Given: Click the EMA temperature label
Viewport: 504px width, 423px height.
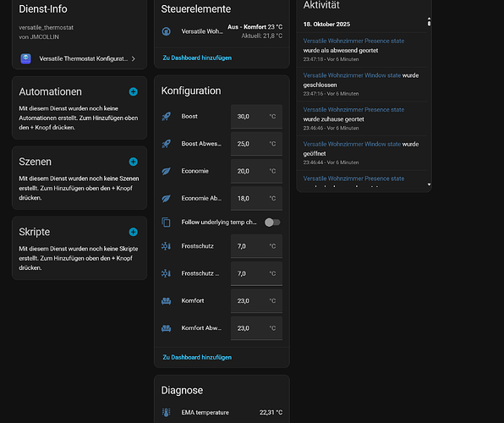Looking at the screenshot, I should tap(205, 412).
